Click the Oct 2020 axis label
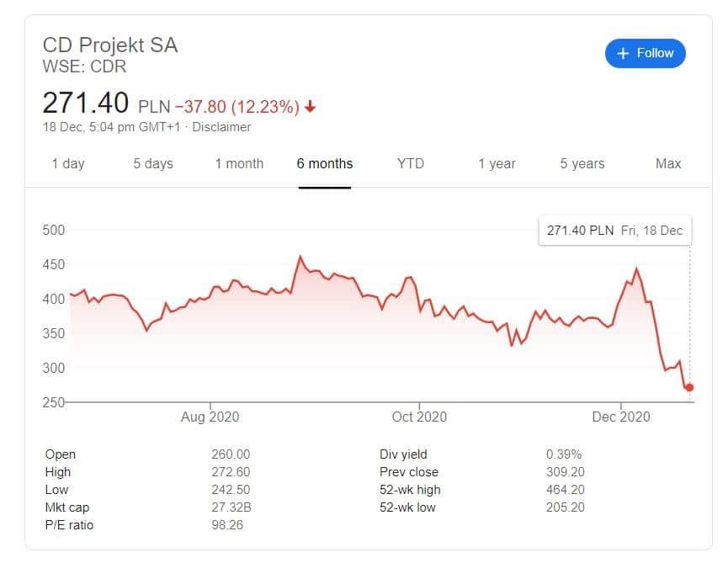This screenshot has height=563, width=728. [x=419, y=417]
